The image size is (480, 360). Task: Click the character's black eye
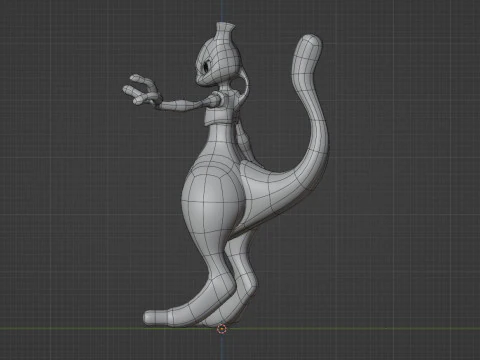206,67
